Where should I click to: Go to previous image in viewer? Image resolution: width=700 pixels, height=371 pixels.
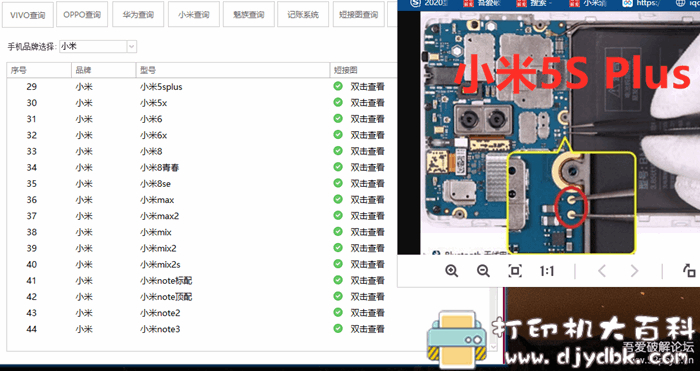[601, 271]
